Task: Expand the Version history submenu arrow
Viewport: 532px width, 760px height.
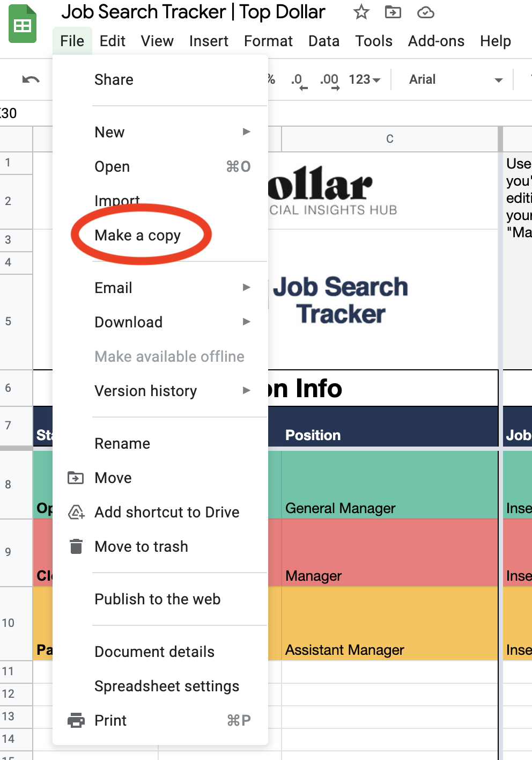Action: (x=246, y=390)
